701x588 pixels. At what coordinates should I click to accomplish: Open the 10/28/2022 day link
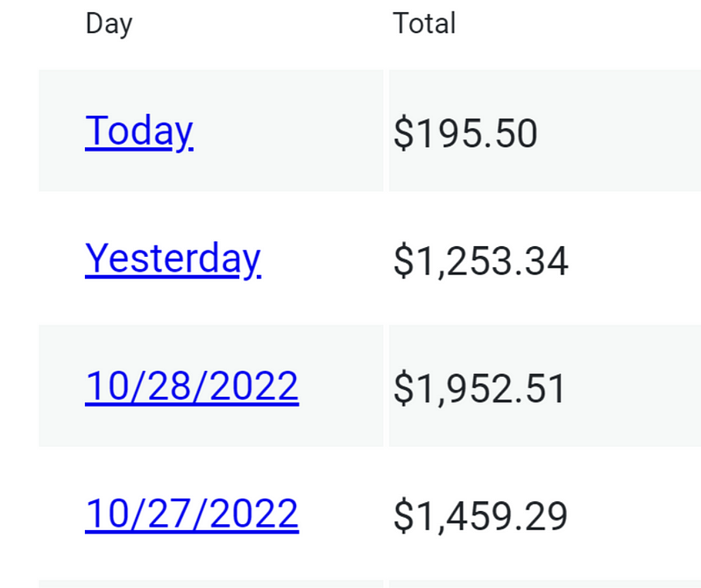click(192, 386)
